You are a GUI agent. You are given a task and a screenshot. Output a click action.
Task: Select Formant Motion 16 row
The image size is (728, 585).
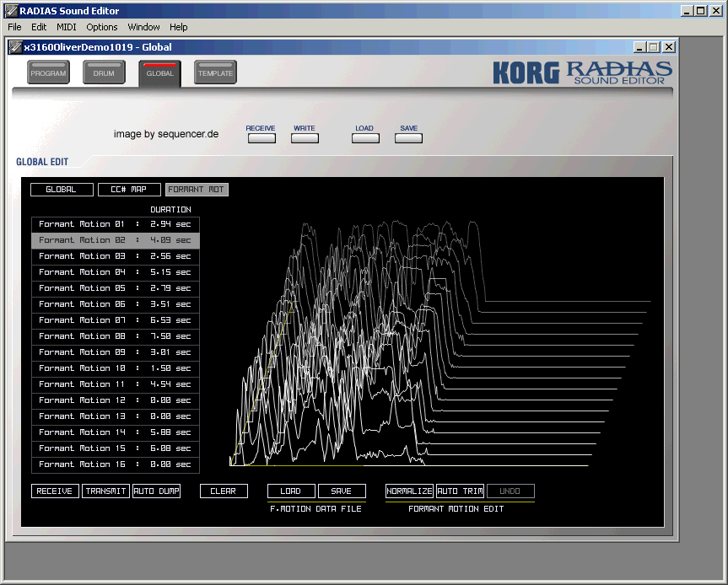coord(116,464)
